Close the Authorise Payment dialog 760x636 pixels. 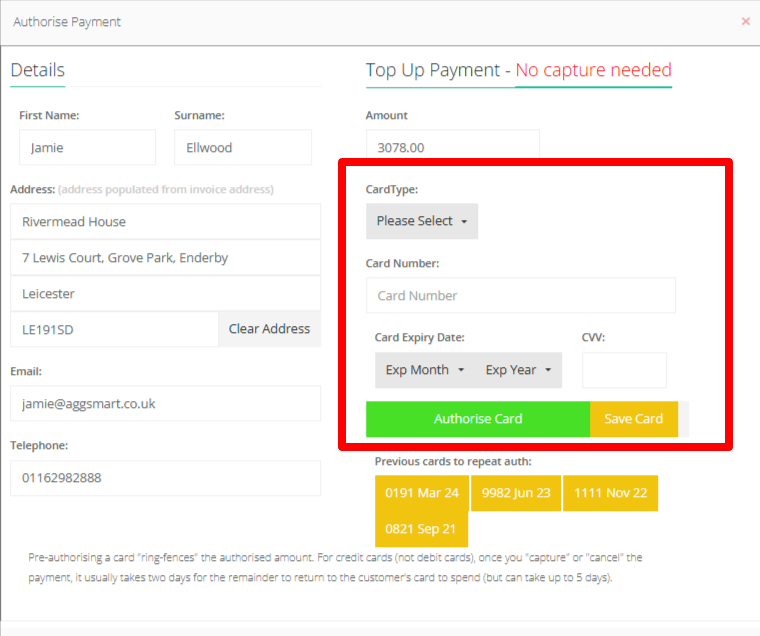745,21
